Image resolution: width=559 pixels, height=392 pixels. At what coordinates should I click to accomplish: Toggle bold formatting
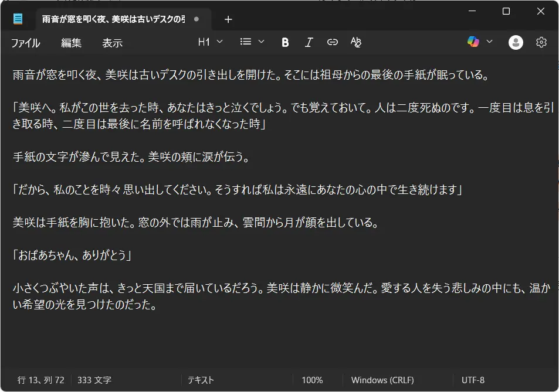(285, 42)
